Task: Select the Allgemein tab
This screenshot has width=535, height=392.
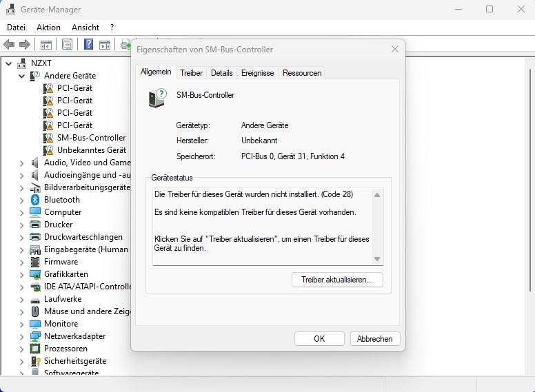Action: coord(156,72)
